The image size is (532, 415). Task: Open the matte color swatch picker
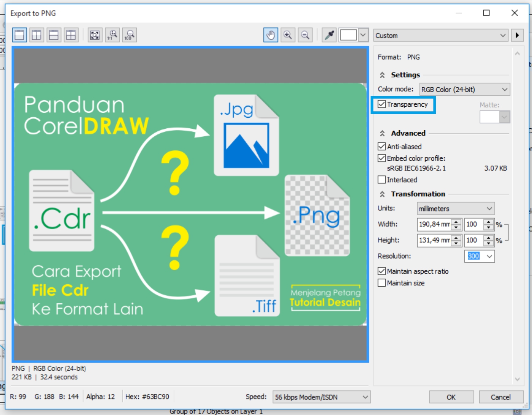pyautogui.click(x=505, y=117)
